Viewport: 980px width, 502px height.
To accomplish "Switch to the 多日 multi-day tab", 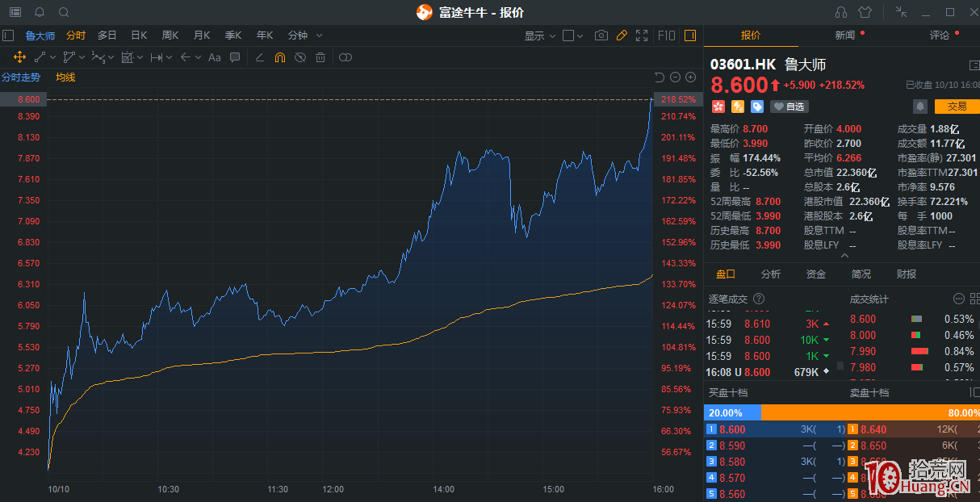I will click(107, 36).
